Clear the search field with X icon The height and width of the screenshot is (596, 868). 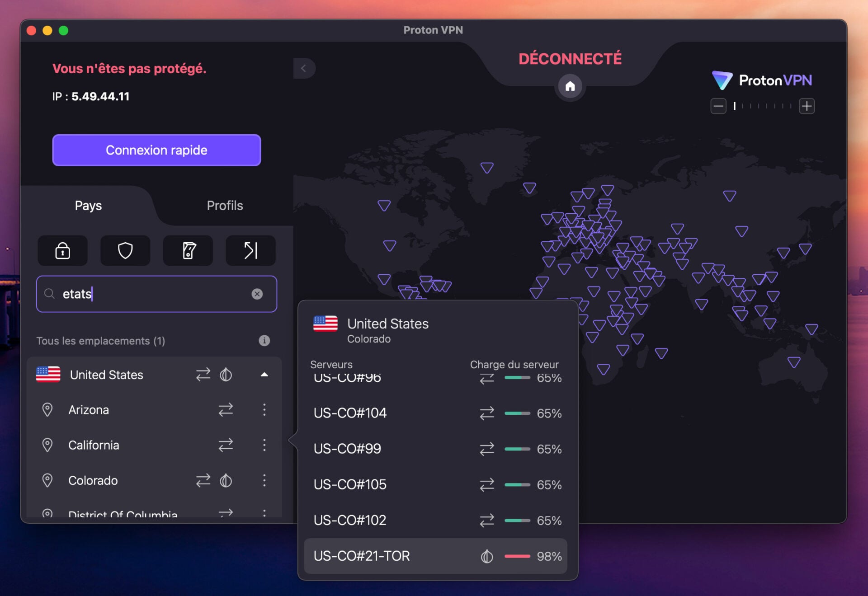click(257, 294)
